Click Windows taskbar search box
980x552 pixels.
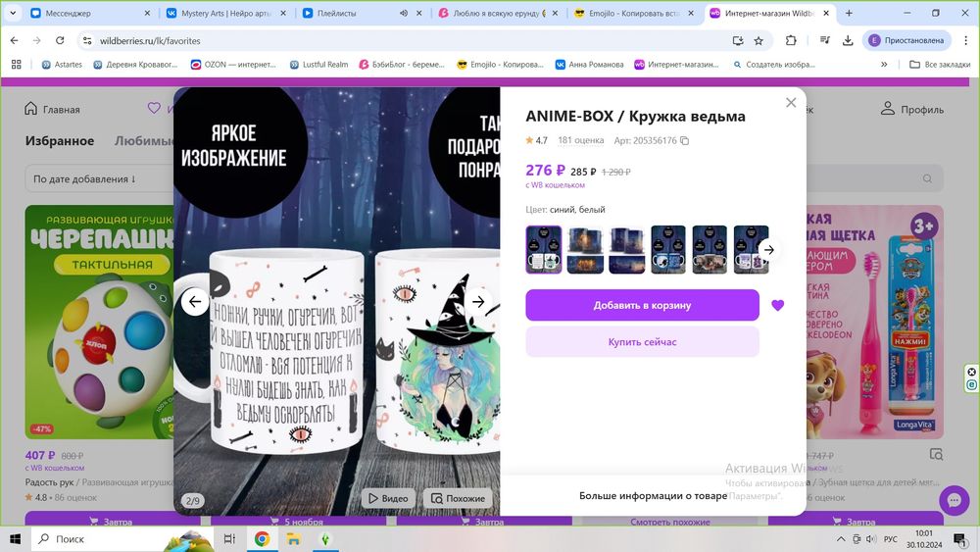point(122,539)
